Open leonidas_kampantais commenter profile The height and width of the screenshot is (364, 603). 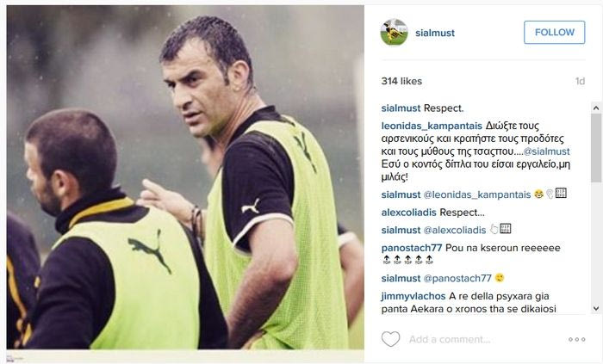click(432, 126)
